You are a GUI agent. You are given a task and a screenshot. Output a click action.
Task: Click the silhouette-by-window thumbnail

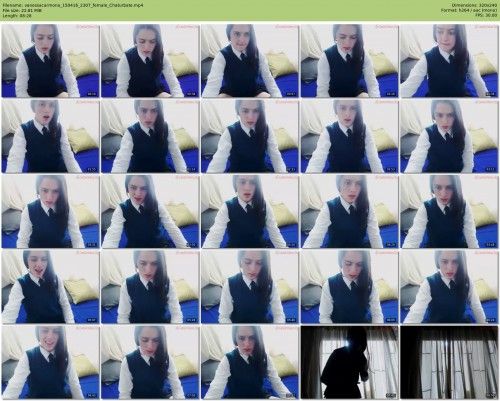(349, 362)
